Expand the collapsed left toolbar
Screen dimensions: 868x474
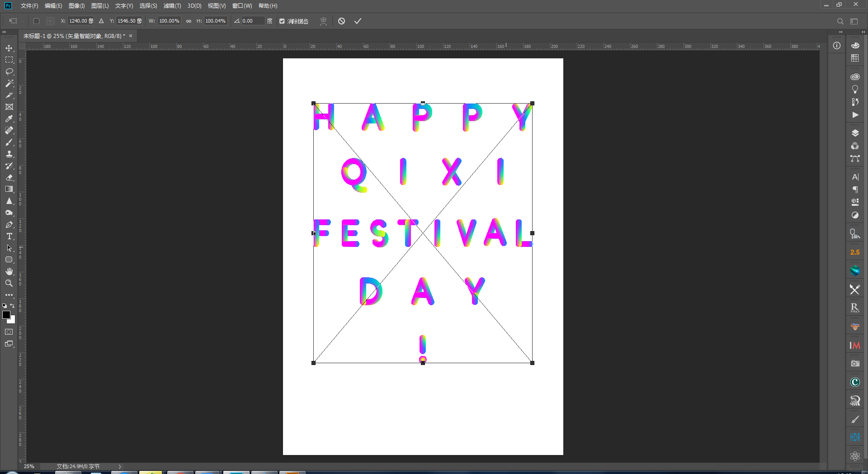(x=4, y=32)
